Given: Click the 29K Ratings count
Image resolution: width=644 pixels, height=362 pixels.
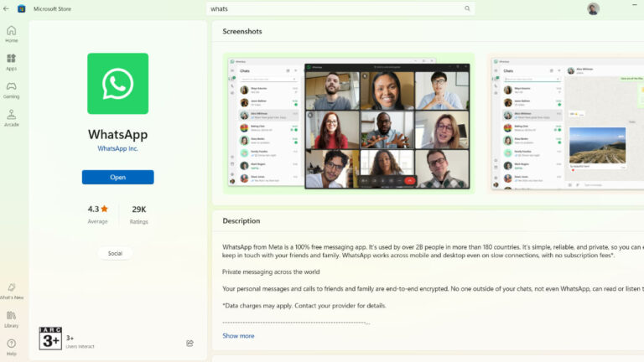Looking at the screenshot, I should tap(139, 215).
